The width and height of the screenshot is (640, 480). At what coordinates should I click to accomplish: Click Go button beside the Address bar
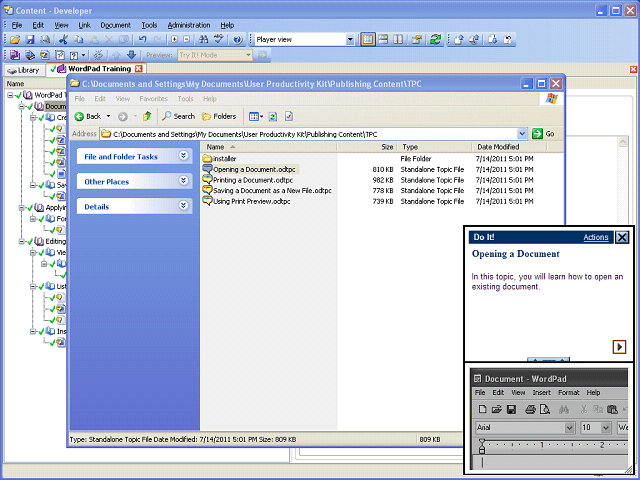pyautogui.click(x=544, y=134)
